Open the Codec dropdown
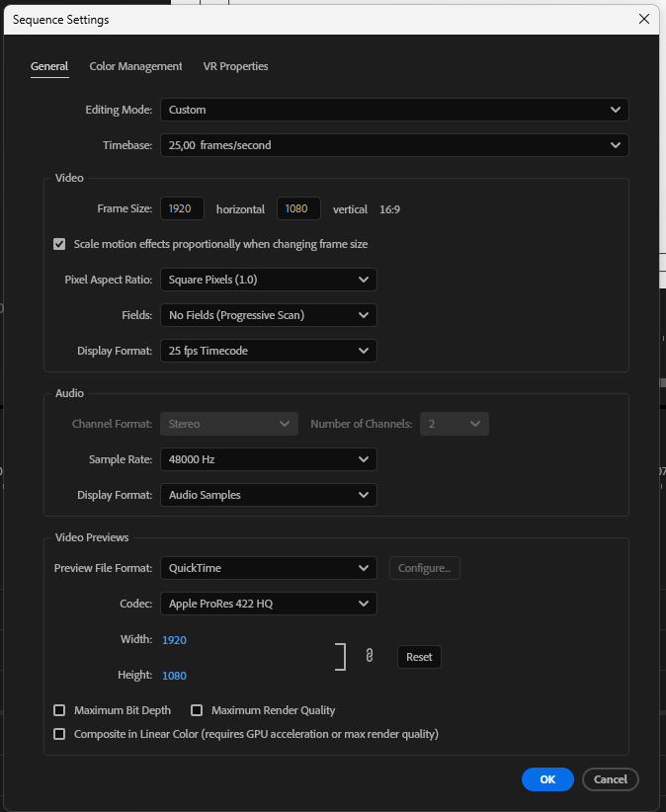 point(268,604)
